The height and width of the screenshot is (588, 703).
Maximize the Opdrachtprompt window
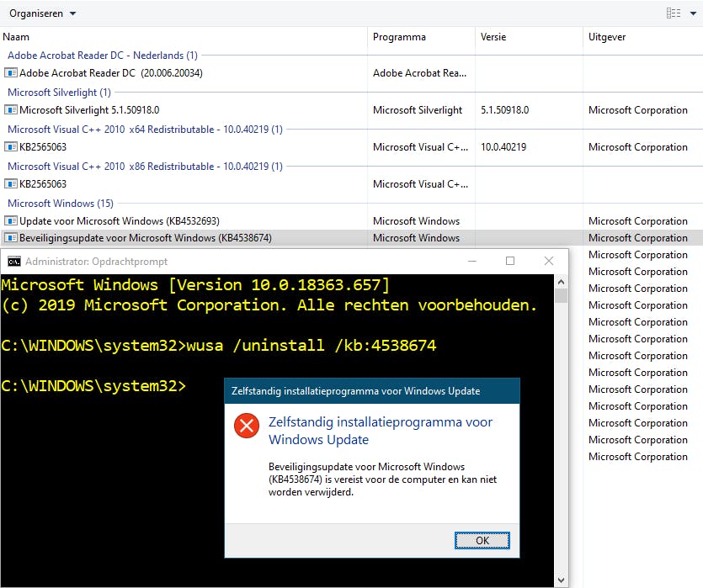coord(510,261)
